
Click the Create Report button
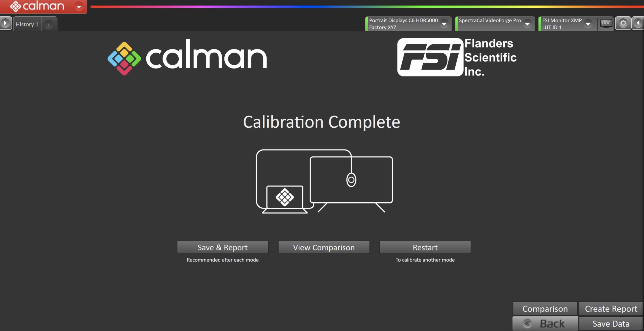[x=611, y=309]
